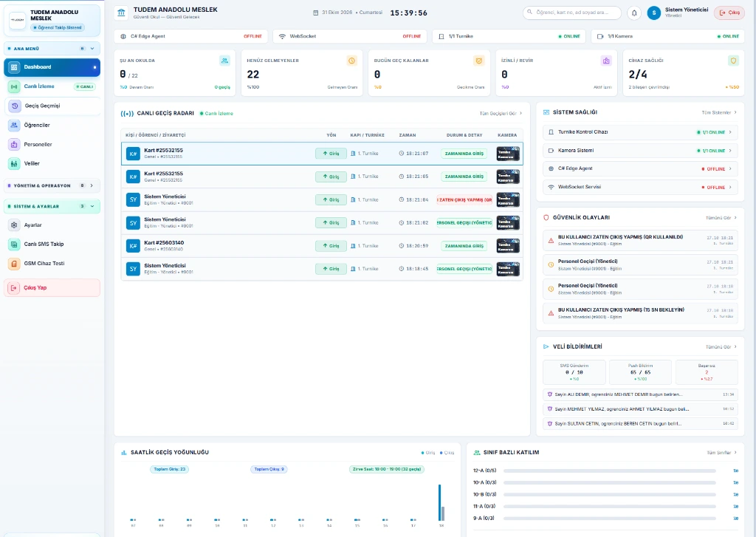Open the Turnike Kontrol Cihazı row chevron
756x537 pixels.
coord(730,132)
